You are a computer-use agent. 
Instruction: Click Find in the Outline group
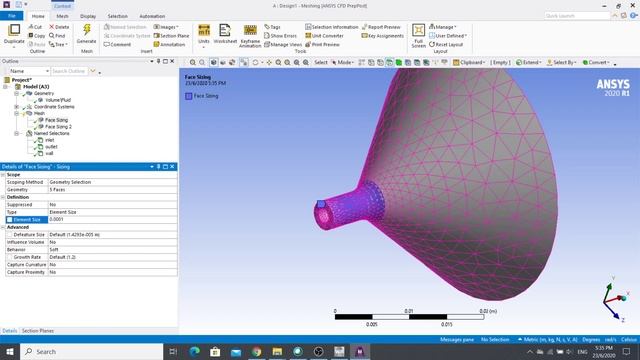coord(57,36)
